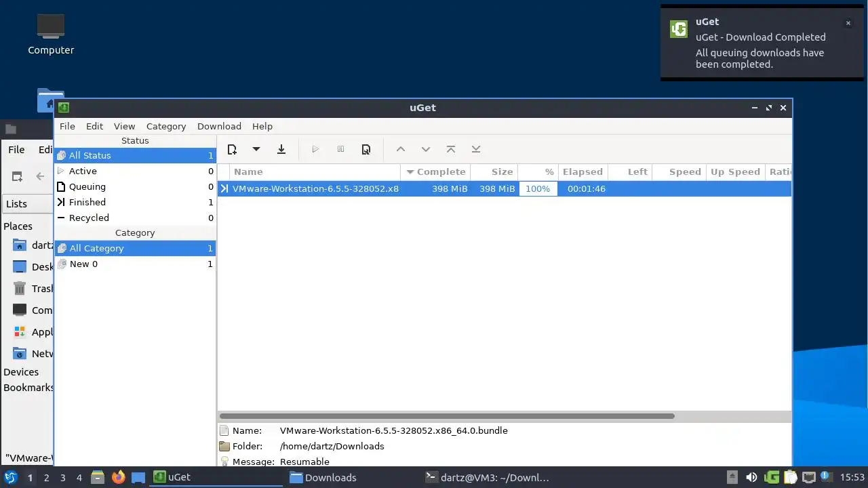Image resolution: width=868 pixels, height=488 pixels.
Task: Click the Elapsed column header
Action: point(583,171)
